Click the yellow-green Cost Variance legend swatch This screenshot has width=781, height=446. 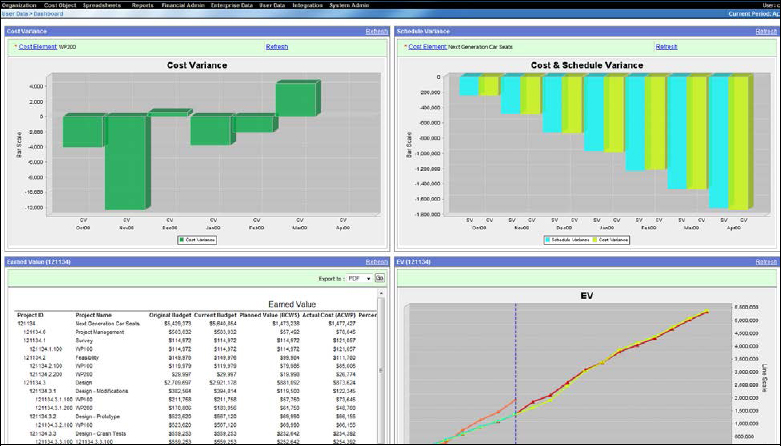(x=595, y=240)
